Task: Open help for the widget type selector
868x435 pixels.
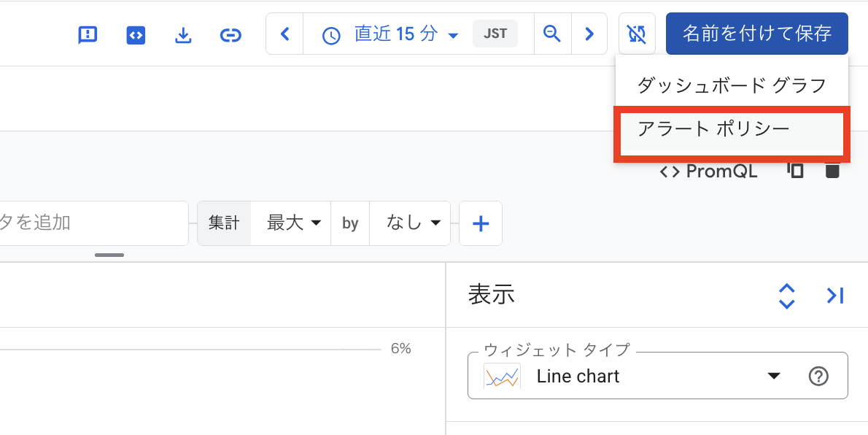Action: 818,376
